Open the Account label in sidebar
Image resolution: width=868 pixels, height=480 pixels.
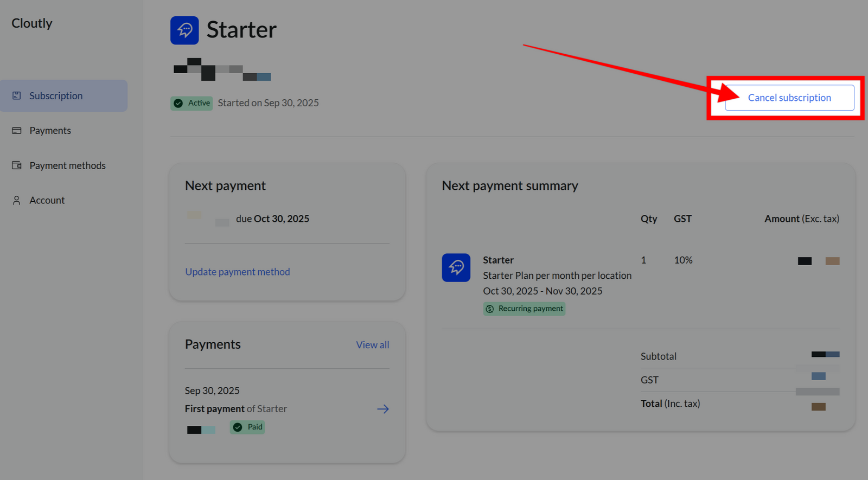[x=47, y=200]
